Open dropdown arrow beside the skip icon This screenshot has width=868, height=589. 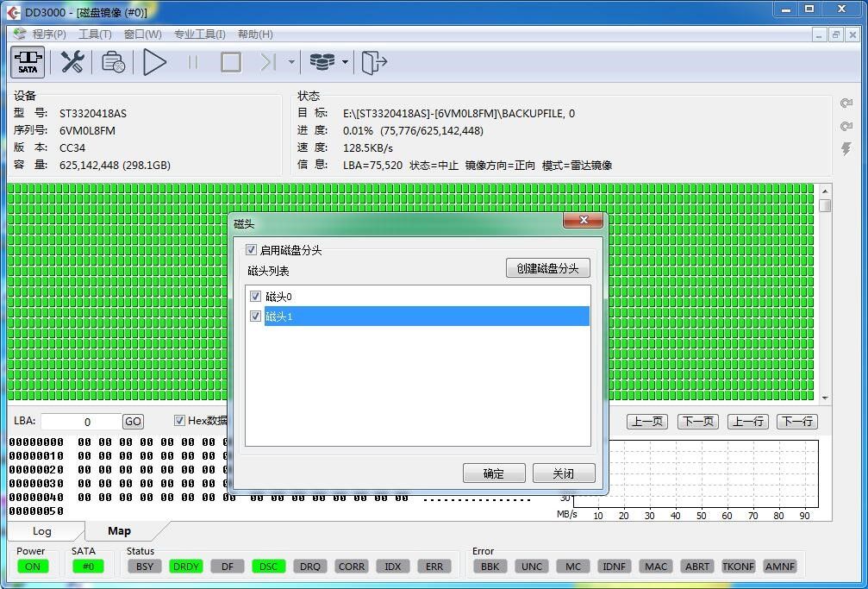(291, 61)
